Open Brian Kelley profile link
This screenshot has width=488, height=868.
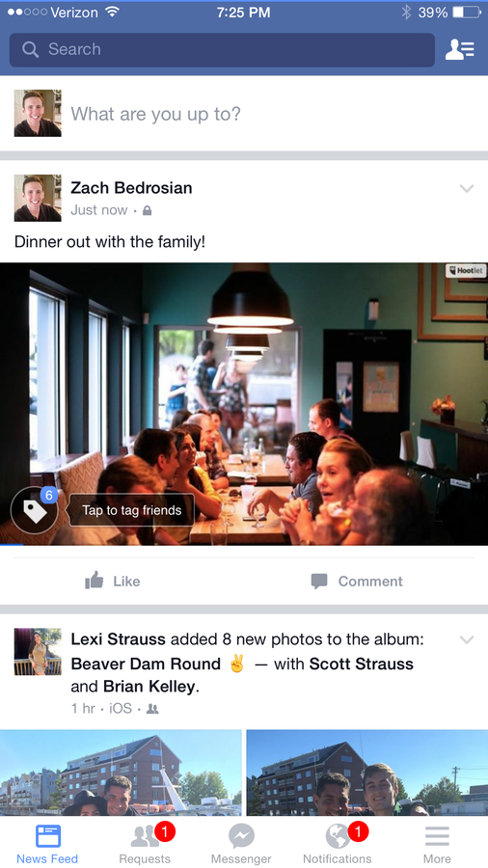point(149,687)
